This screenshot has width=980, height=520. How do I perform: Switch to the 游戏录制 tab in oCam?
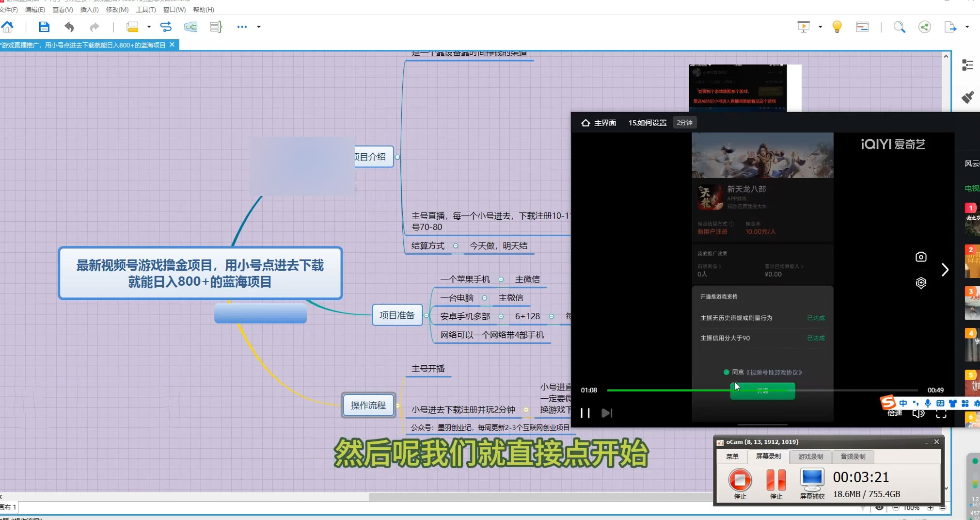click(x=811, y=456)
